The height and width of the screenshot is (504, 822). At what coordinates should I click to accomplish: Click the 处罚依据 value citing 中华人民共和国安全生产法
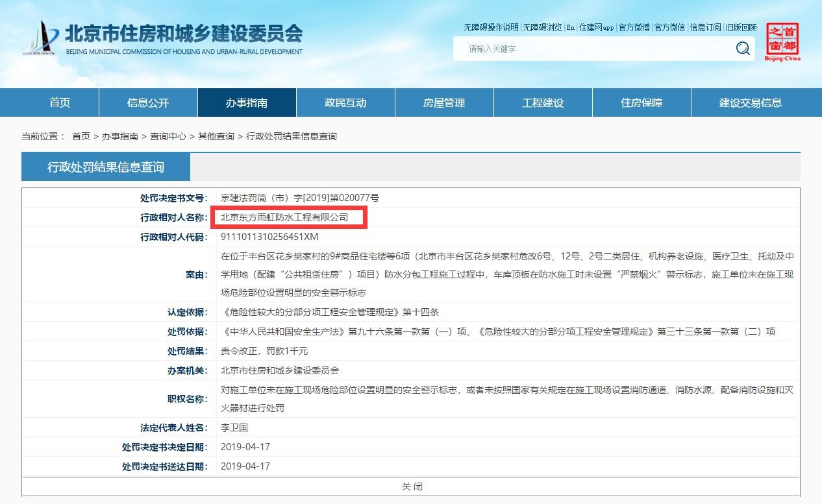tap(498, 331)
